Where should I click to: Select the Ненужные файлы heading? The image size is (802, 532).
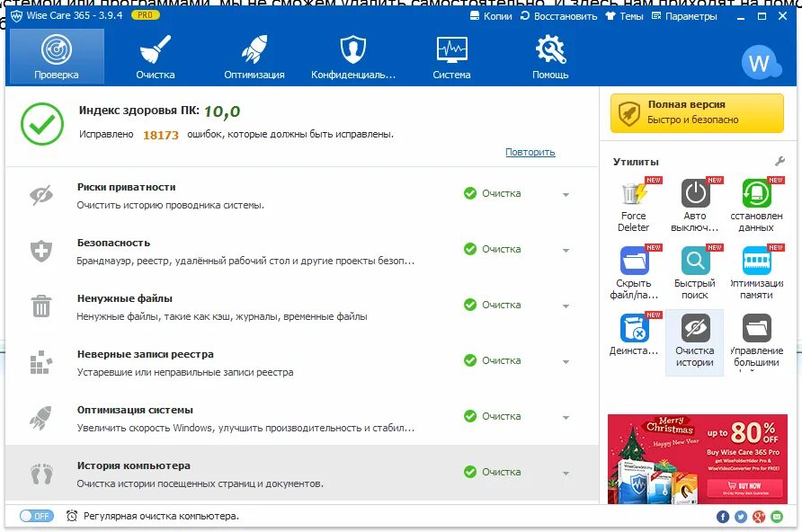[x=125, y=298]
